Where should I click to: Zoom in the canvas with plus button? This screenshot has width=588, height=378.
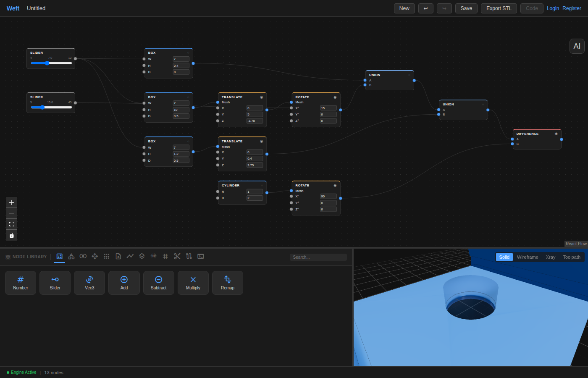point(12,202)
